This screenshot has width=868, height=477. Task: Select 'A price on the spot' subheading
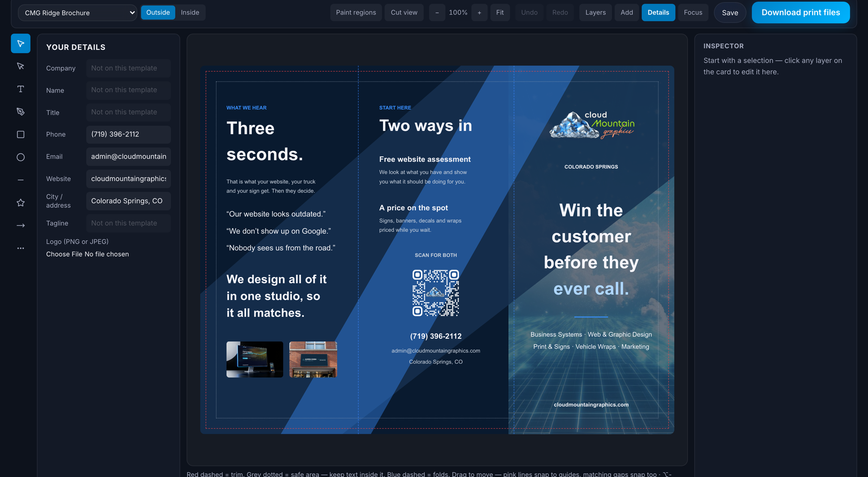tap(414, 208)
